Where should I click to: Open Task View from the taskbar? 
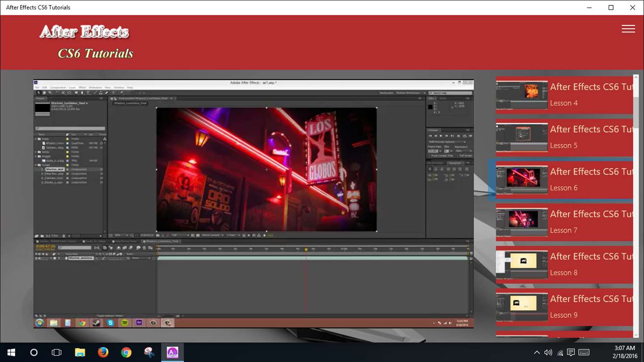(x=56, y=353)
